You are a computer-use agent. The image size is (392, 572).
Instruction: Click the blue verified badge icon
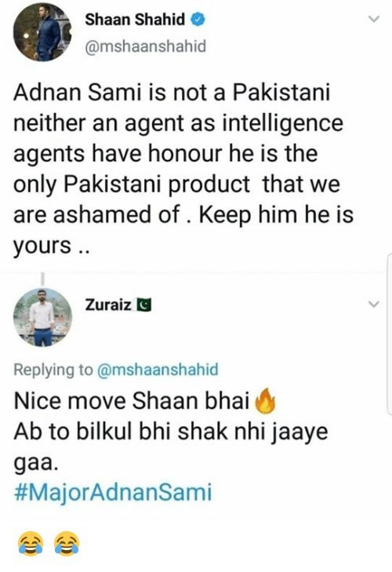coord(198,20)
